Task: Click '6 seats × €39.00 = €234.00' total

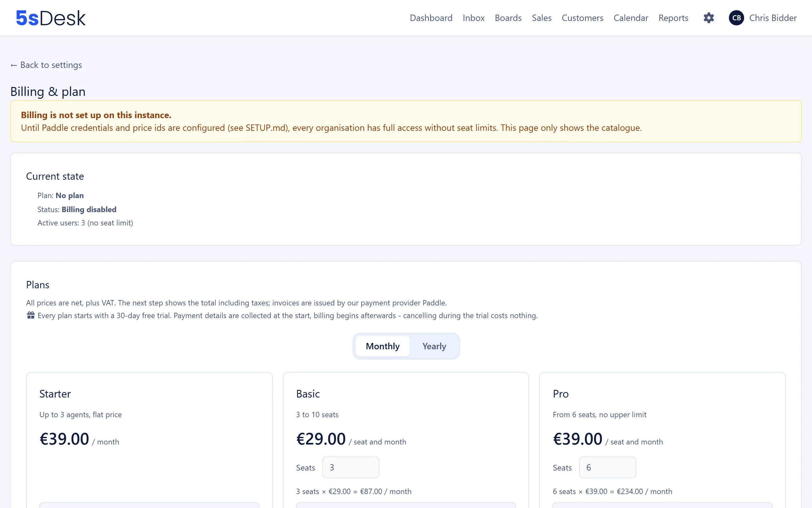Action: coord(612,491)
